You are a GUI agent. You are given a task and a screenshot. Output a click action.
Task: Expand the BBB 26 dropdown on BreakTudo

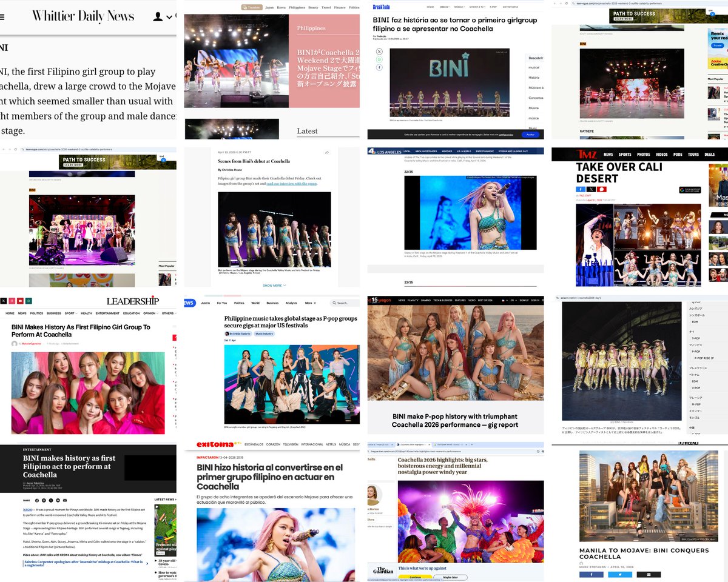[x=445, y=7]
